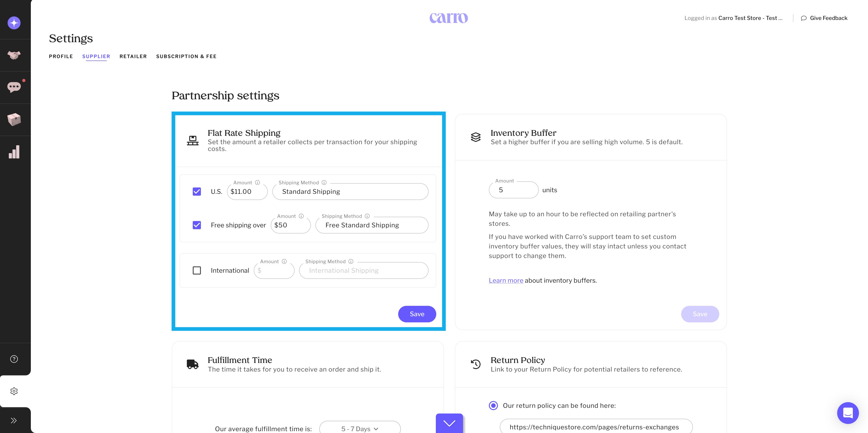The image size is (868, 433).
Task: Open the live chat support bubble
Action: pos(847,413)
